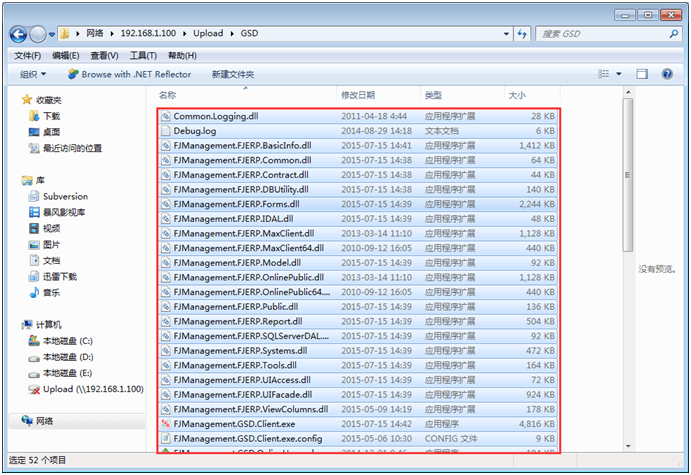Viewport: 691px width, 475px height.
Task: Open 本地磁盘 (E:) drive
Action: pyautogui.click(x=60, y=373)
